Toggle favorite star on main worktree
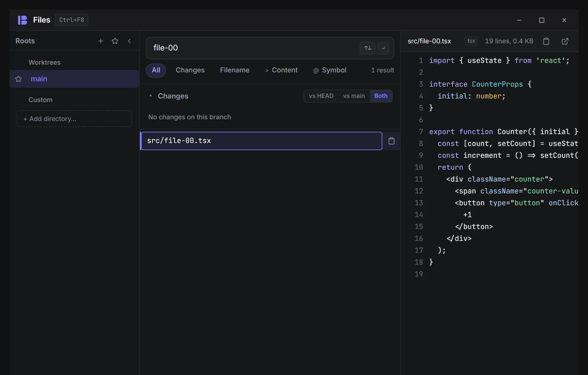The width and height of the screenshot is (588, 375). [x=18, y=79]
